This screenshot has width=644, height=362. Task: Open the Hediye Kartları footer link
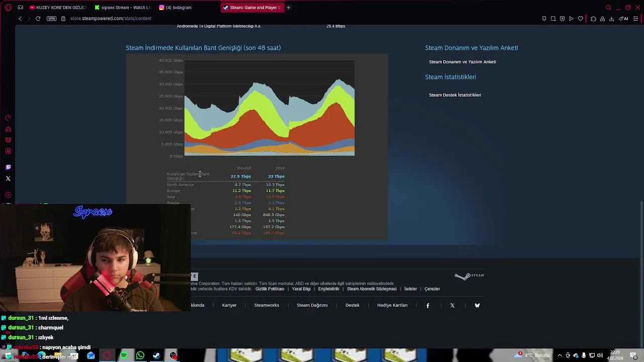point(392,305)
